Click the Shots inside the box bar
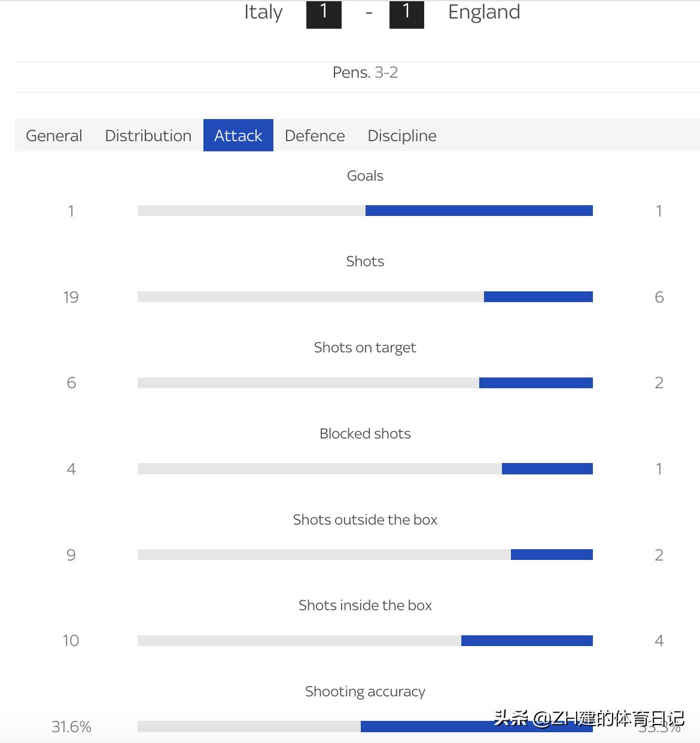Viewport: 700px width, 743px height. 365,641
